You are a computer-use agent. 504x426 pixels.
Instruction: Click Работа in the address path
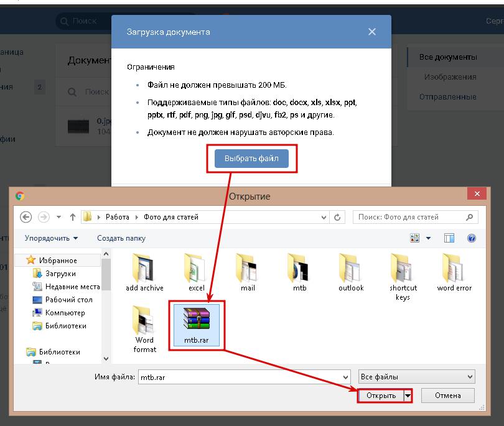point(118,217)
